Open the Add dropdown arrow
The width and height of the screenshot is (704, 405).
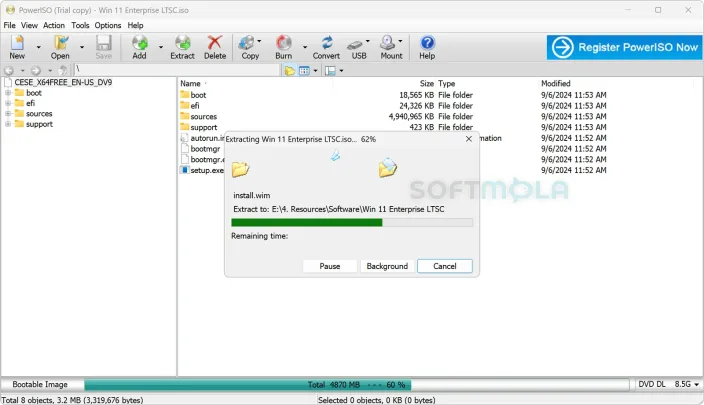click(x=161, y=47)
